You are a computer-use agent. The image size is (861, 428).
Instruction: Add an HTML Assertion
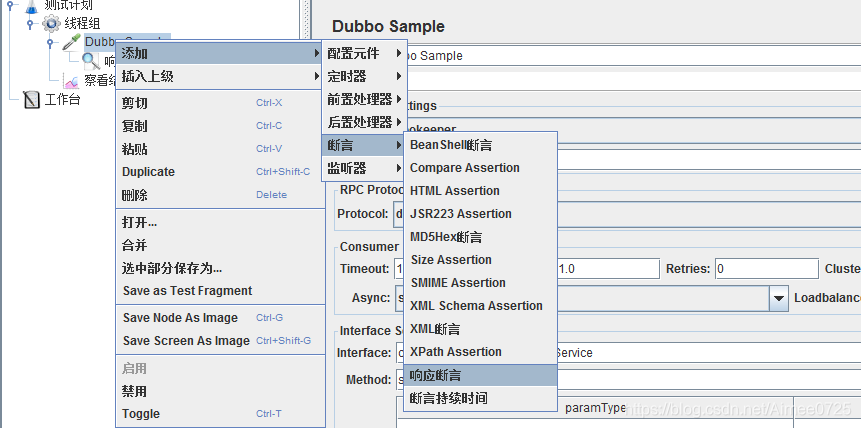pyautogui.click(x=480, y=191)
